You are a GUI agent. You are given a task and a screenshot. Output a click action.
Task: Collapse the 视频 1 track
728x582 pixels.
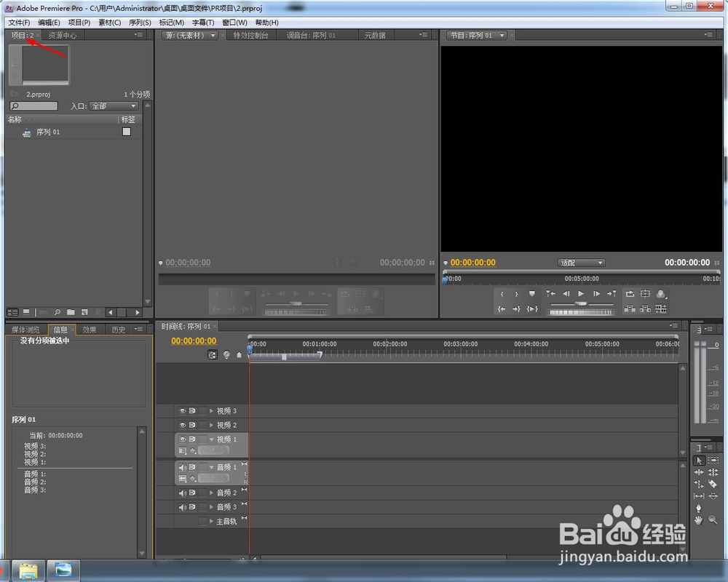[211, 439]
